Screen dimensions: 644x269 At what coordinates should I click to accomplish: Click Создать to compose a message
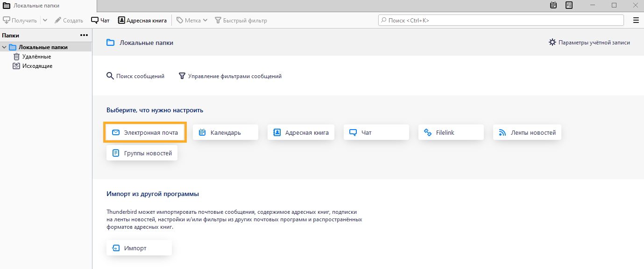tap(69, 20)
